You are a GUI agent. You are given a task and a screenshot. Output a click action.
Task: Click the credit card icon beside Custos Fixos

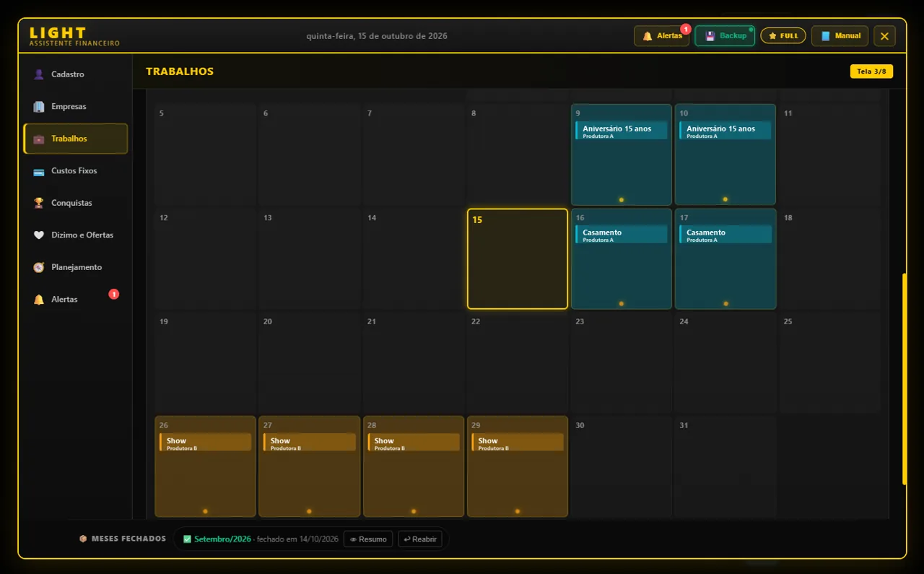point(39,171)
